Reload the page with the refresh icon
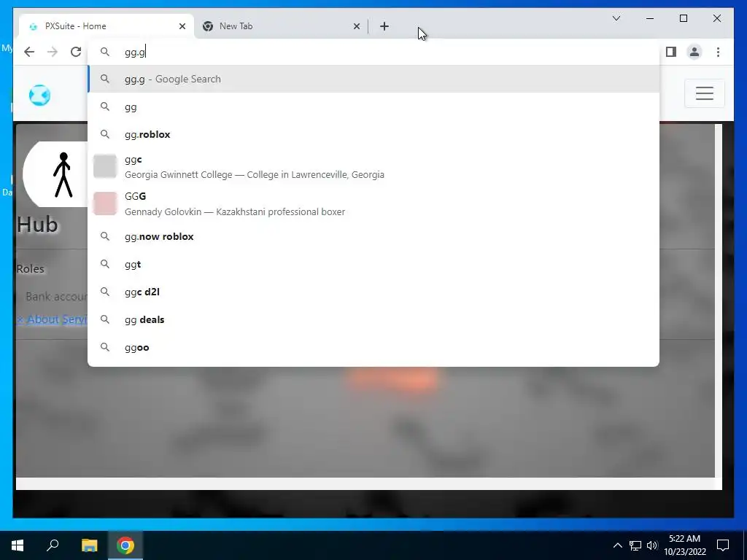Image resolution: width=747 pixels, height=560 pixels. (x=76, y=52)
